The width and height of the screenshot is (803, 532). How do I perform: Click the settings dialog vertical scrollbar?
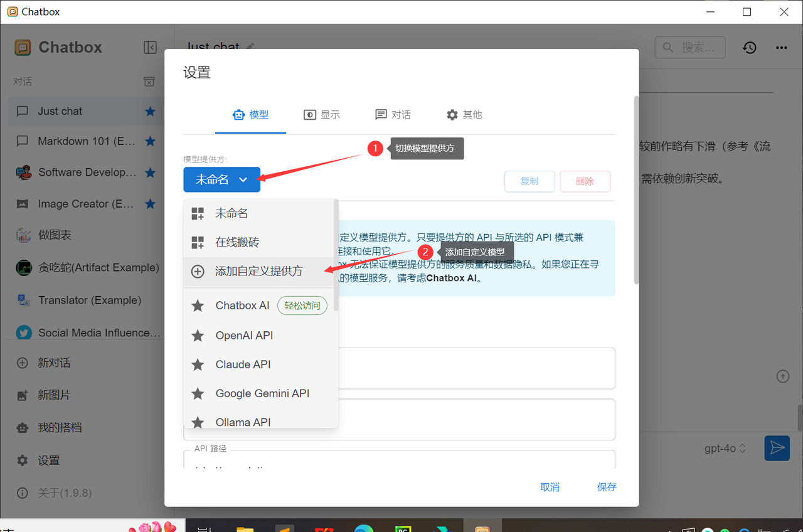(636, 188)
